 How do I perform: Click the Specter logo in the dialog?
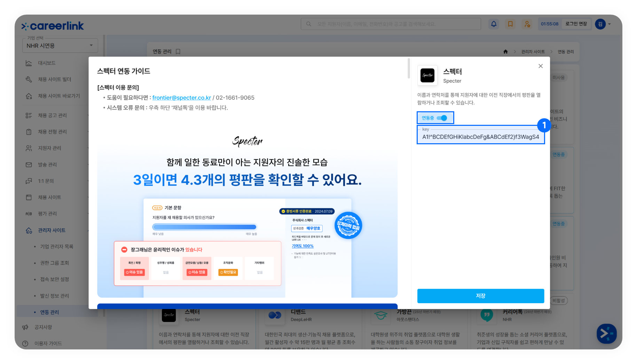tap(427, 75)
